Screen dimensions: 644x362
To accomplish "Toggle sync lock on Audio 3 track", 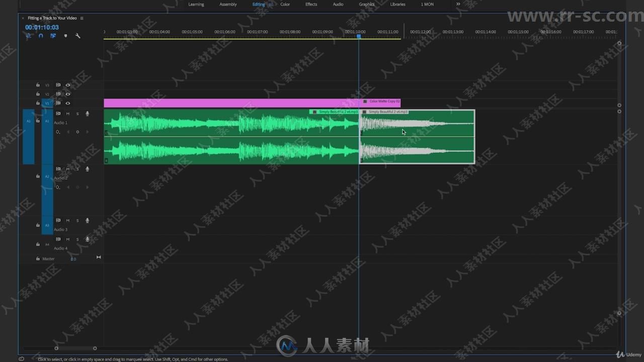I will click(58, 220).
